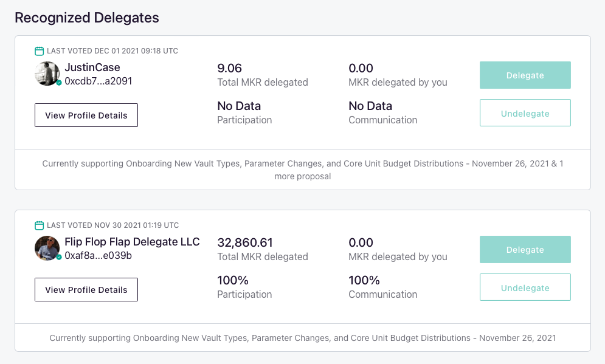This screenshot has height=364, width=605.
Task: View Profile Details for Flip Flop Flap Delegate
Action: click(86, 290)
